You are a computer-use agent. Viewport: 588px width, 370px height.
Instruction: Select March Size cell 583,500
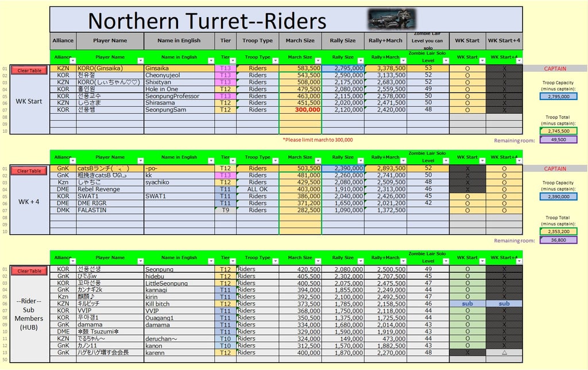300,68
